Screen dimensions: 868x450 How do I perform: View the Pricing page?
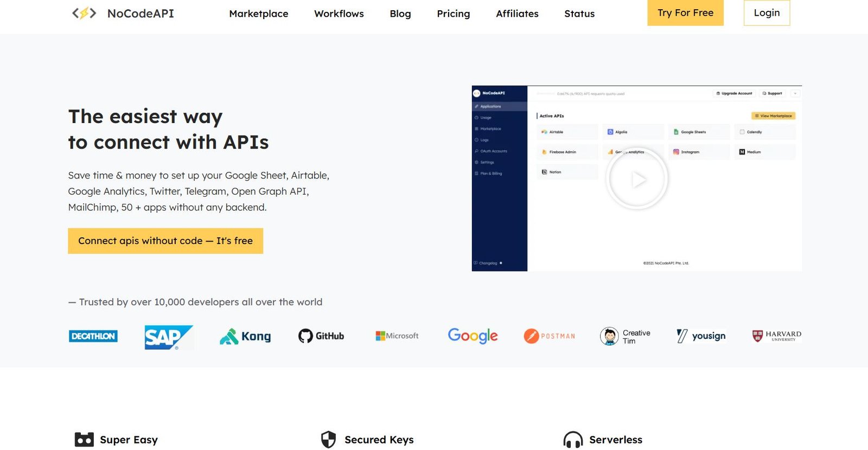(x=454, y=14)
